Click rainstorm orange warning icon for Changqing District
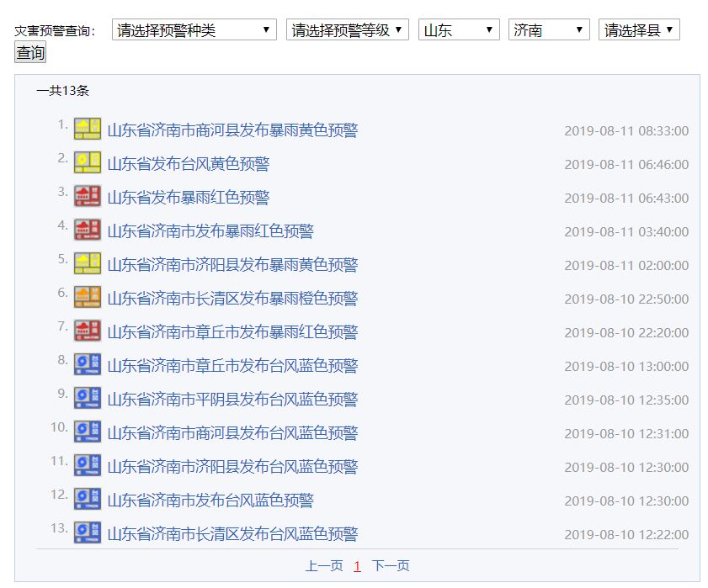Image resolution: width=708 pixels, height=588 pixels. click(88, 297)
